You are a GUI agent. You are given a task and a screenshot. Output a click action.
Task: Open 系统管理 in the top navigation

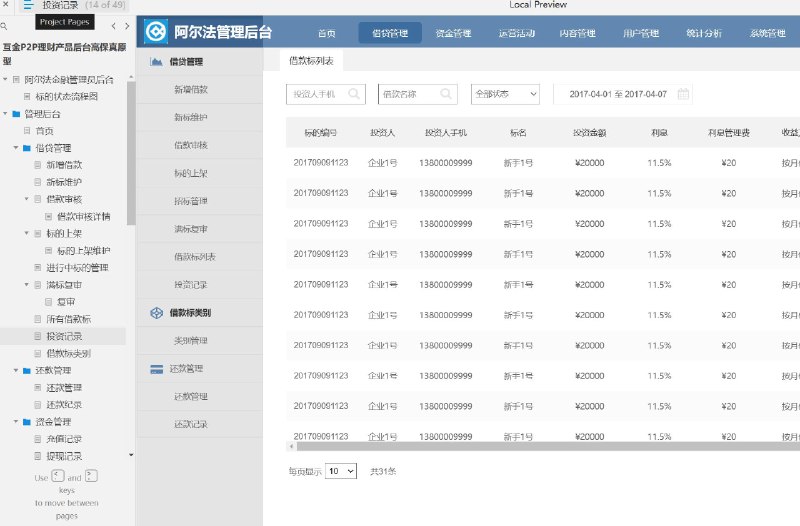tap(767, 33)
